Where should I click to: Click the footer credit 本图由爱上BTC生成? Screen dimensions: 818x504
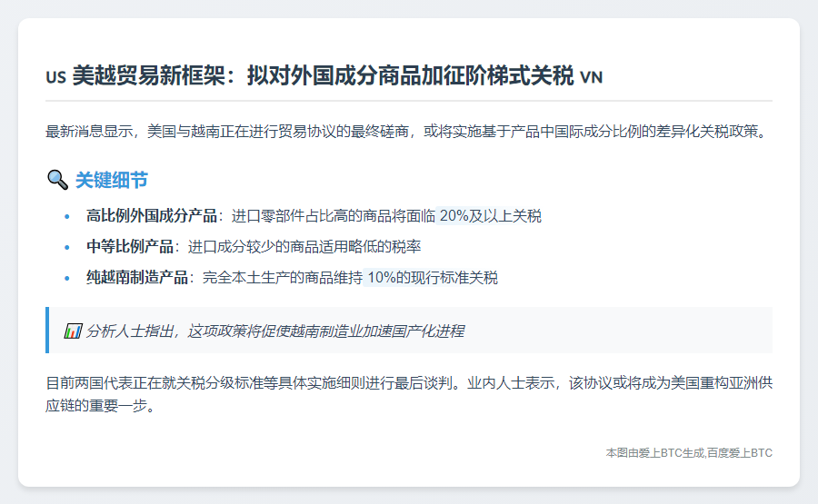[x=689, y=453]
